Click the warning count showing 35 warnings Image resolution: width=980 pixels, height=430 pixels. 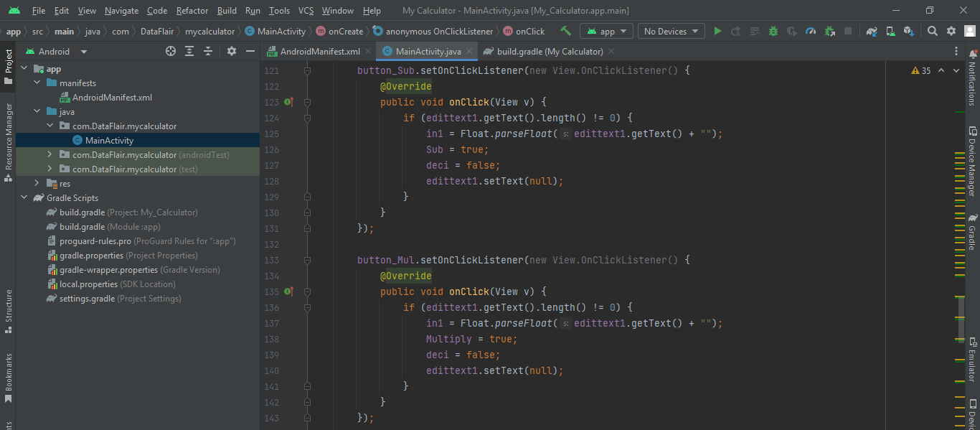(x=920, y=70)
